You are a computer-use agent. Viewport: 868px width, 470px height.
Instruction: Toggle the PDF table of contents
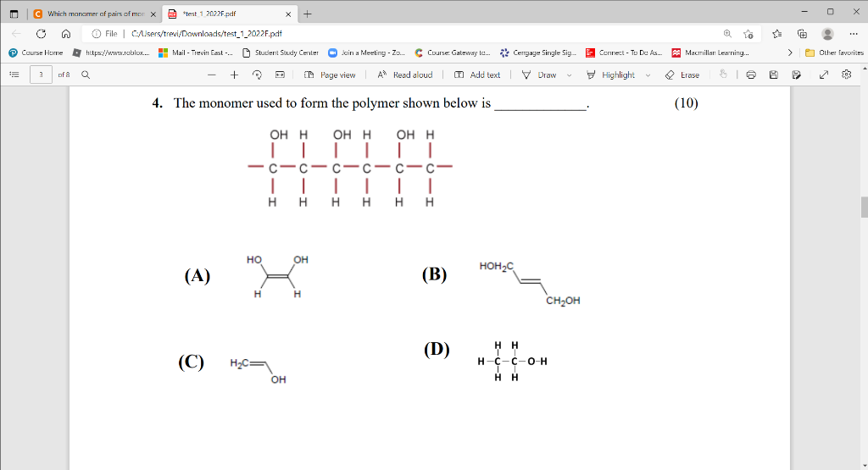pyautogui.click(x=14, y=75)
